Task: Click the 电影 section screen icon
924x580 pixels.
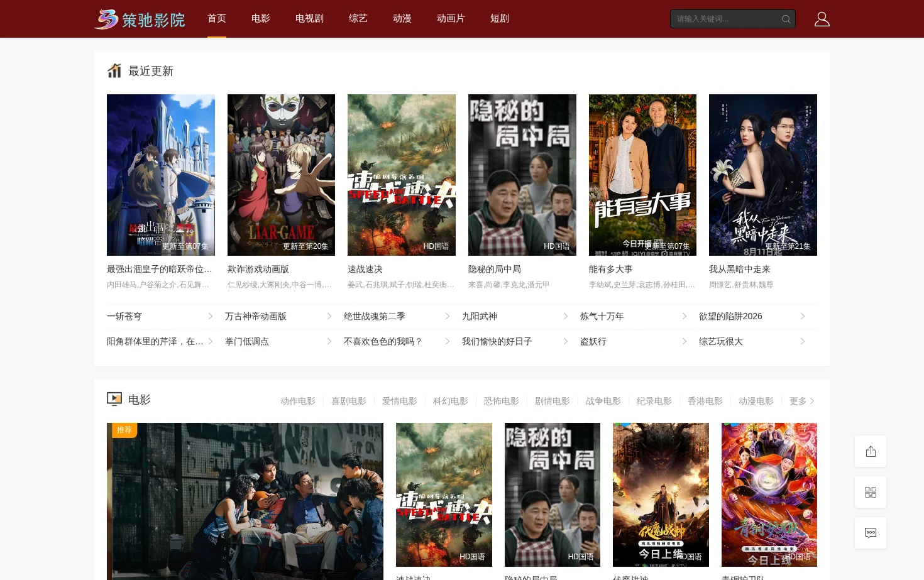Action: [x=114, y=399]
